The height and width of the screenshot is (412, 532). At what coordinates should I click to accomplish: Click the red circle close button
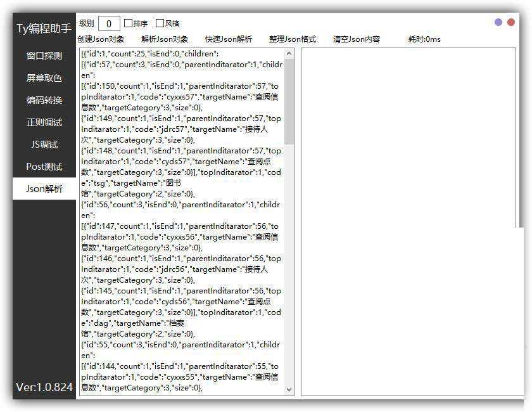click(510, 22)
